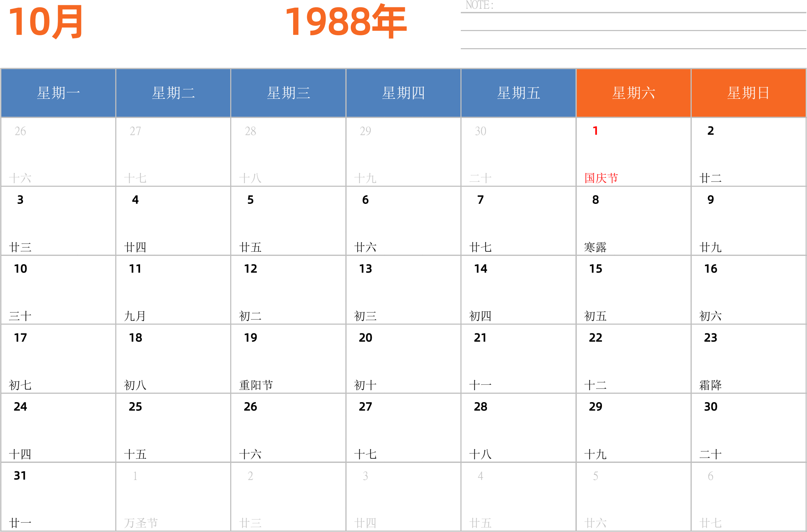The height and width of the screenshot is (532, 807).
Task: Select the 星期四 column header
Action: click(403, 93)
